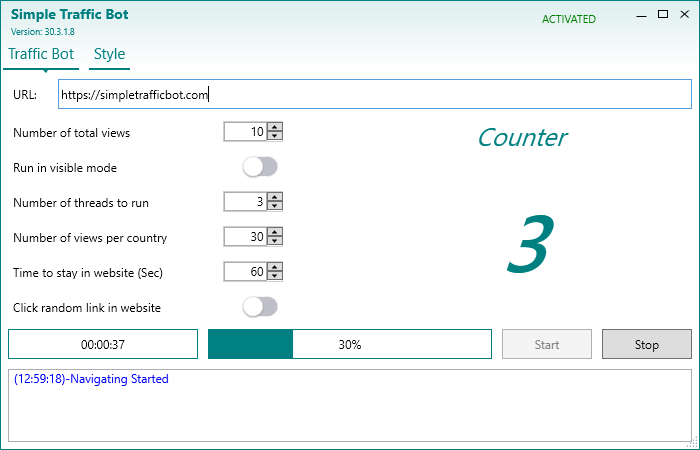Increase number of views per country
Screen dimensions: 700x450
click(x=275, y=232)
